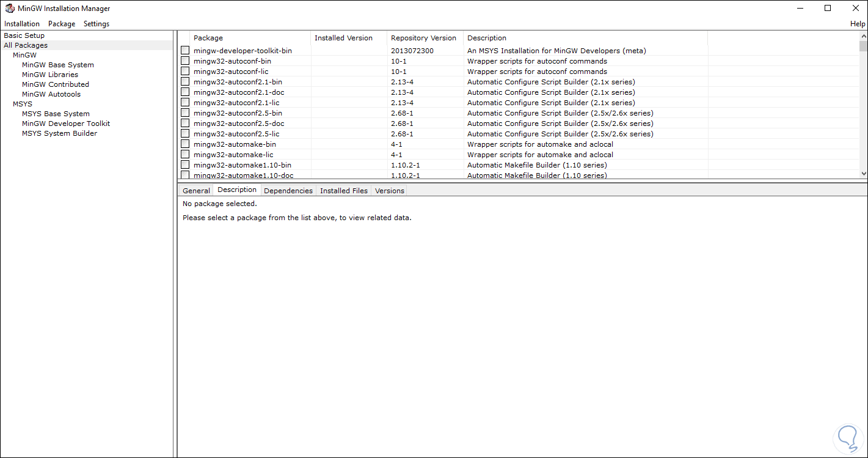Click the 'An MSYS Installation for MinGW Developers' description

click(x=556, y=51)
